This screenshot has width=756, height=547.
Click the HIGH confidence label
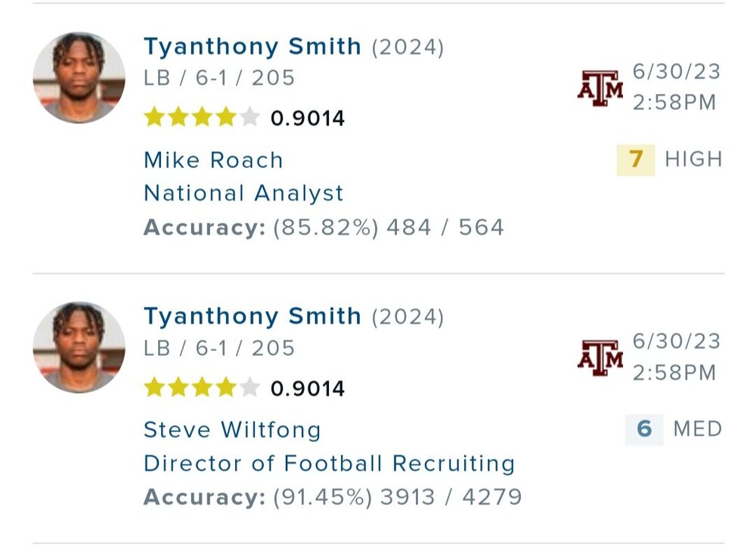(693, 160)
